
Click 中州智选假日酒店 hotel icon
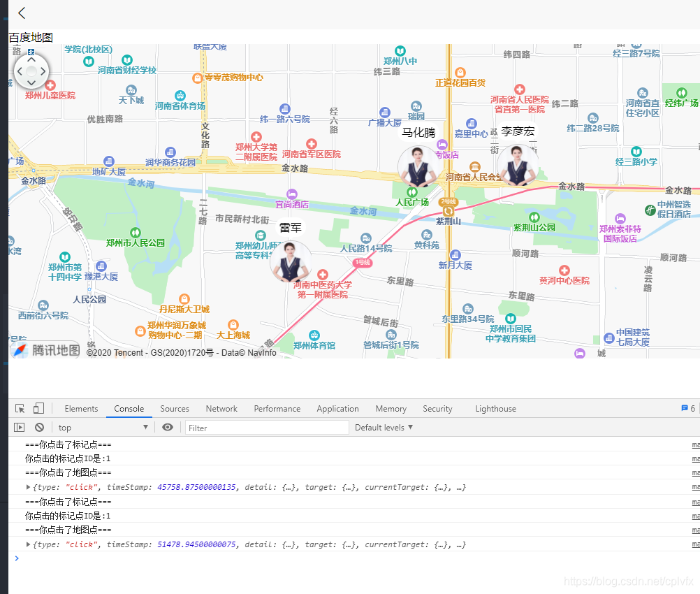pos(650,210)
